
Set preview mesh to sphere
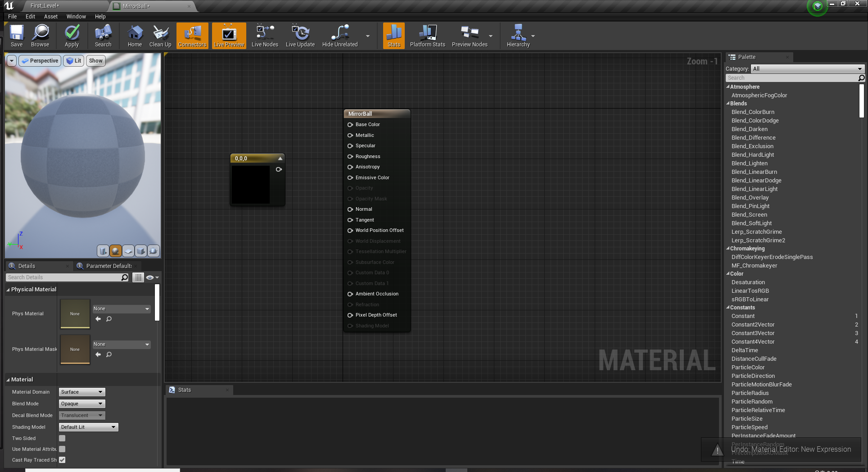116,251
